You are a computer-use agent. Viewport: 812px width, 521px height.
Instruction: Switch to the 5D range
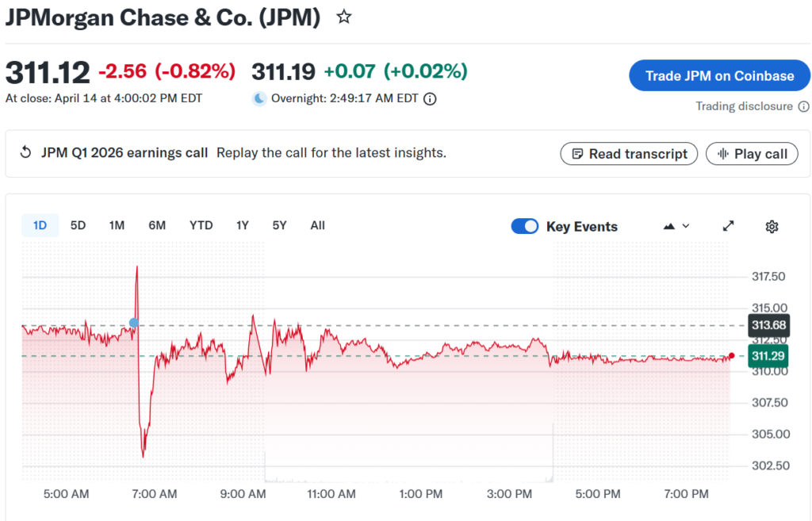click(78, 225)
